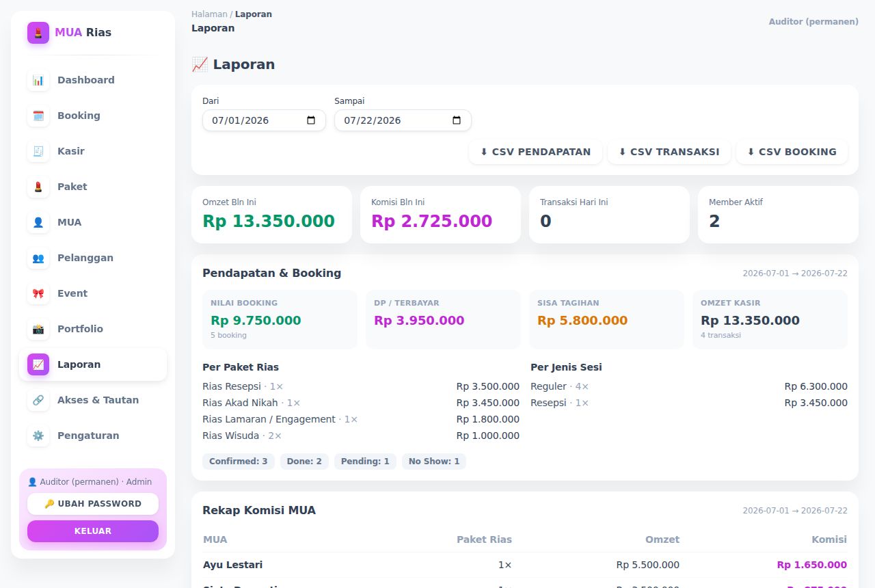Click the Reguler 4× session row
The height and width of the screenshot is (588, 875).
pos(689,386)
